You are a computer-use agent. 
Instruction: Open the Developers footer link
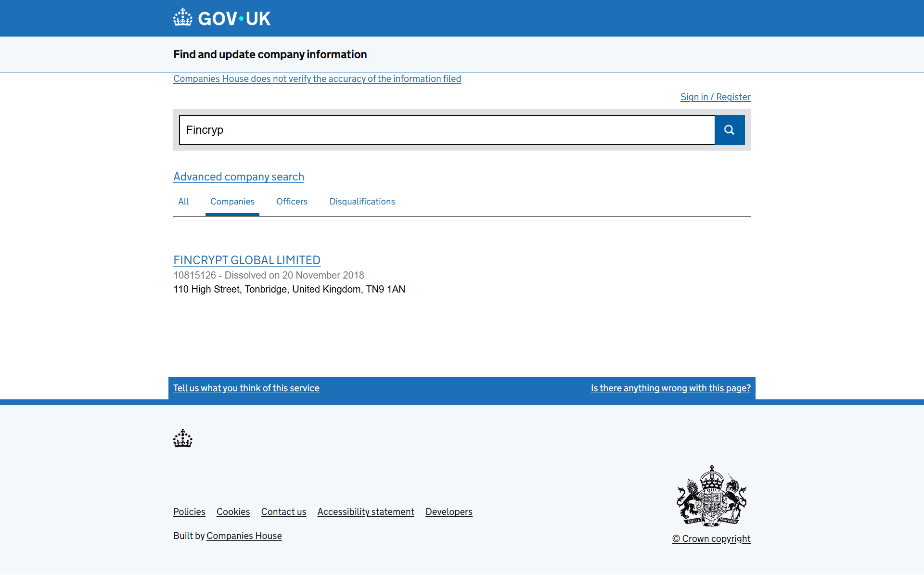coord(449,511)
